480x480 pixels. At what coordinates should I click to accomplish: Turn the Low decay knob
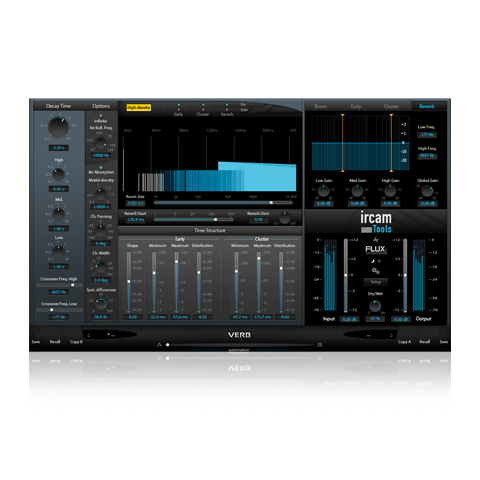point(59,252)
